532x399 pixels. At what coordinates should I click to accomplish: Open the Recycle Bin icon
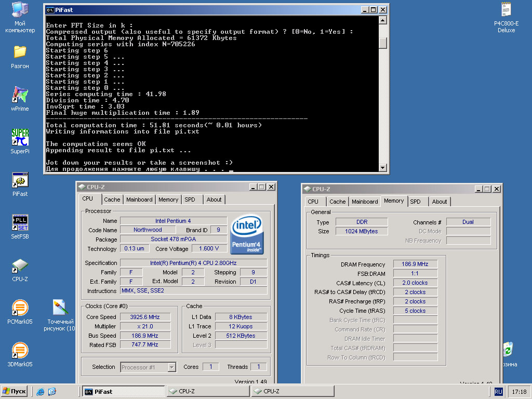[x=508, y=350]
